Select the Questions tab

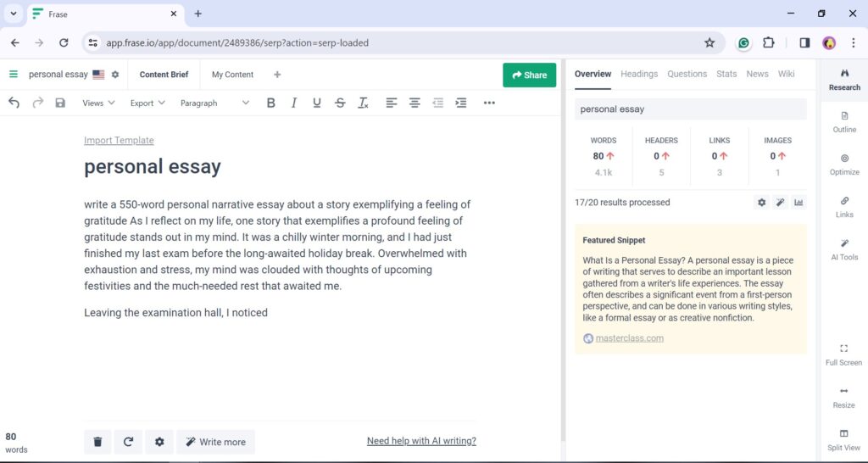[687, 74]
